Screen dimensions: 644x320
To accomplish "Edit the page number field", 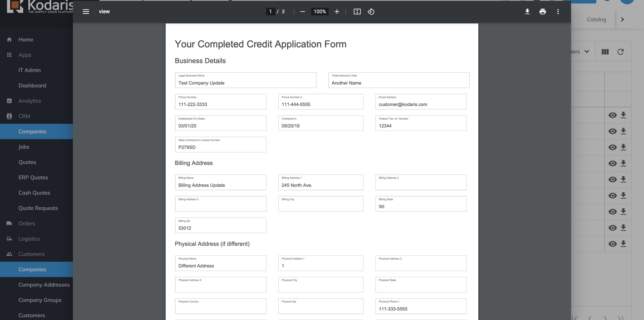I will [271, 11].
